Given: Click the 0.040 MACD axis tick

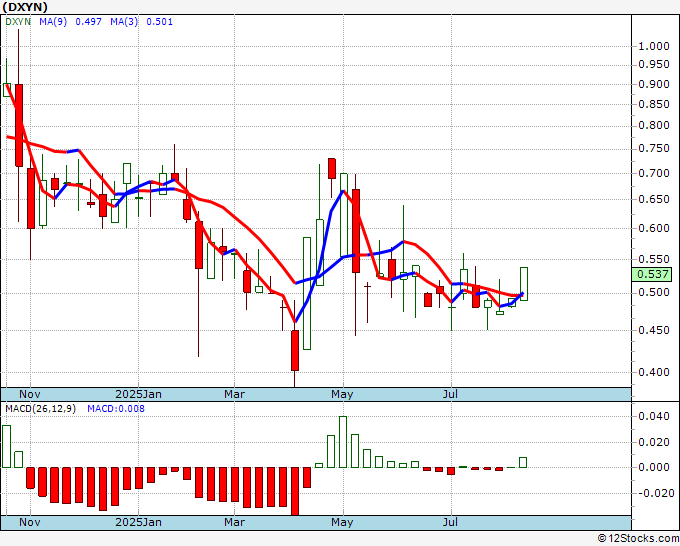Looking at the screenshot, I should point(654,416).
